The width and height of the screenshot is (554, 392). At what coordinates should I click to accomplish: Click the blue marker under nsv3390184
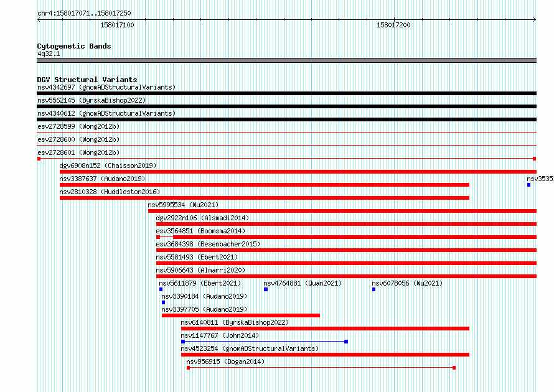[163, 302]
